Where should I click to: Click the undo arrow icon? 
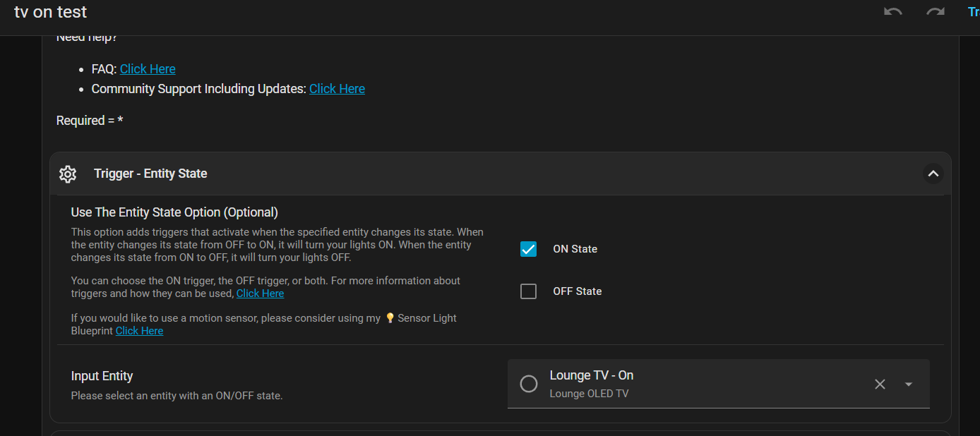(x=892, y=12)
